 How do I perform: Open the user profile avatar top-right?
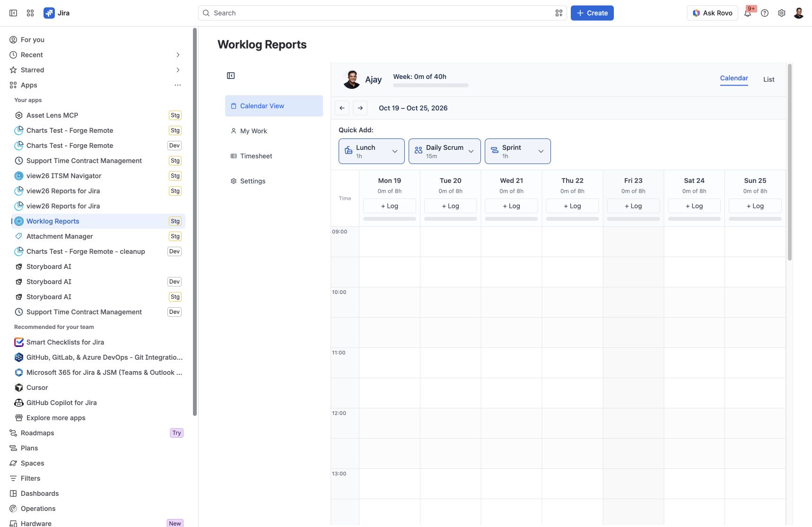coord(799,13)
